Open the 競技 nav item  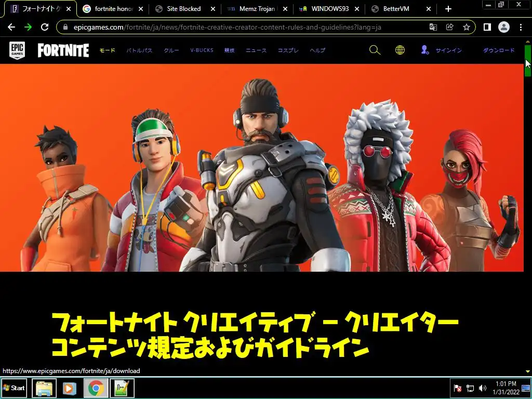tap(229, 50)
